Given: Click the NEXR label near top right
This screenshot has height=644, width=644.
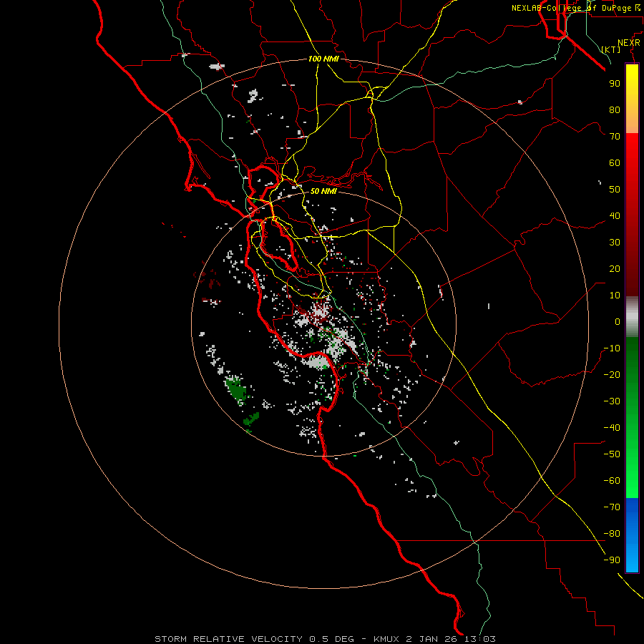Looking at the screenshot, I should coord(629,43).
